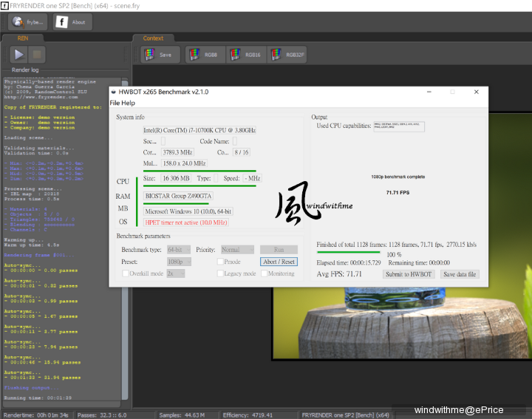
Task: Click the HWBOT x265 window title icon
Action: [x=114, y=92]
